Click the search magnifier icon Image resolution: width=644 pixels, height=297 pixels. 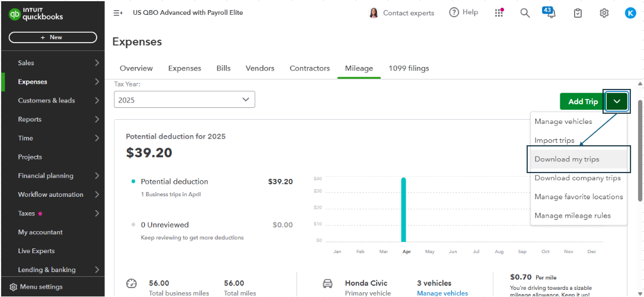point(525,12)
